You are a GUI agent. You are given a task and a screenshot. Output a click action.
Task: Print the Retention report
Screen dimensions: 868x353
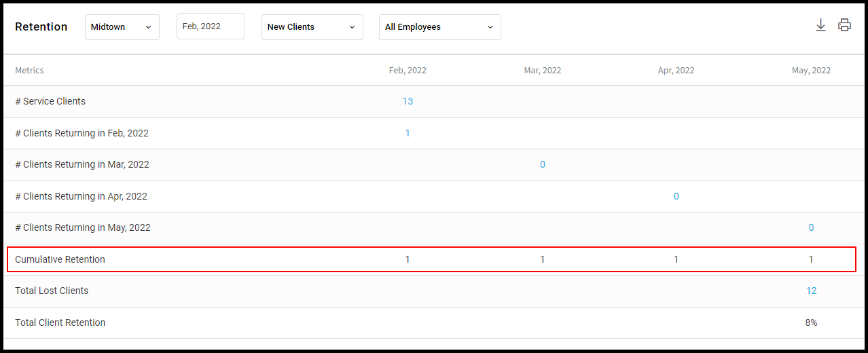click(x=844, y=25)
